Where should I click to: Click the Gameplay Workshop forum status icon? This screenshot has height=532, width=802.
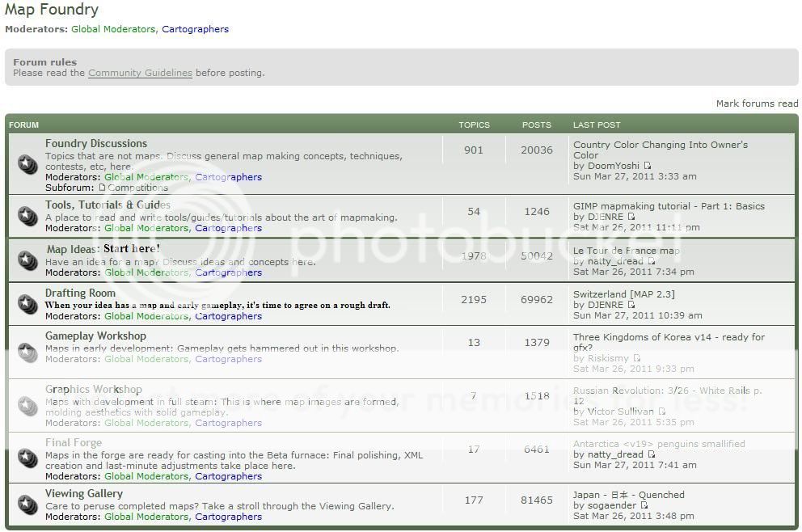click(27, 353)
